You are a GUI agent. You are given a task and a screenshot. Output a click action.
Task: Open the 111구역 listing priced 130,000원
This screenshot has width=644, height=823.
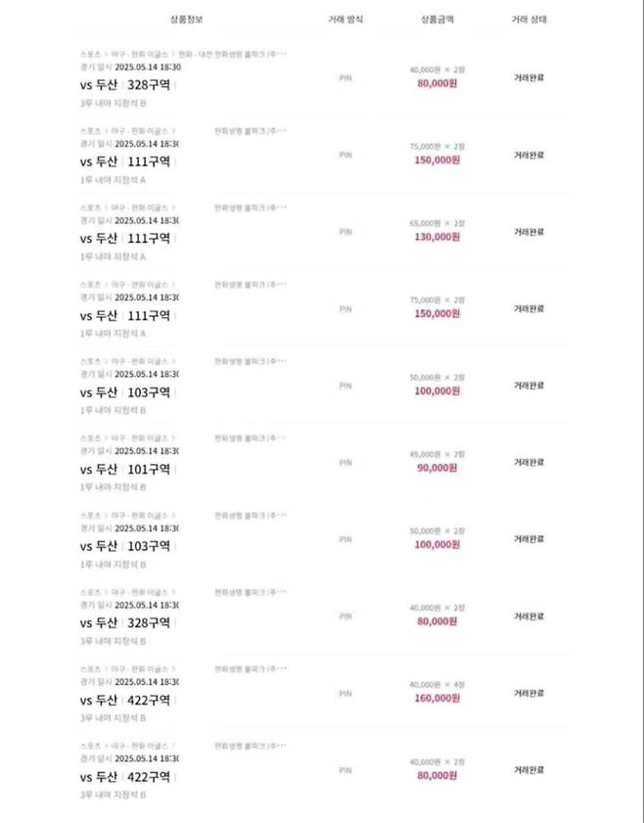[x=126, y=239]
